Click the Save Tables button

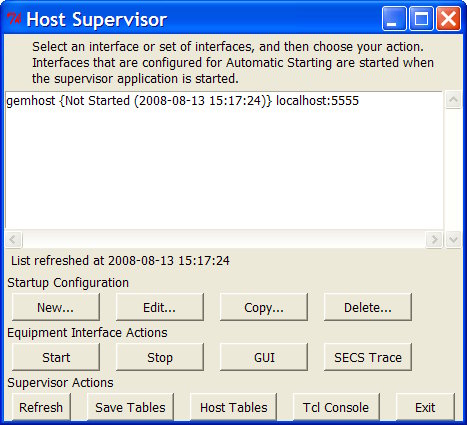pos(130,407)
